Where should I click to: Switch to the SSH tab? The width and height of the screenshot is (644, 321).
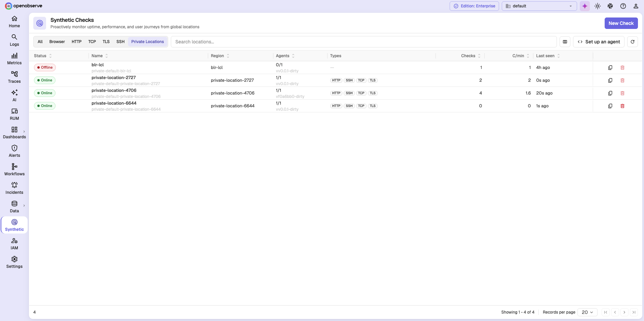click(120, 42)
